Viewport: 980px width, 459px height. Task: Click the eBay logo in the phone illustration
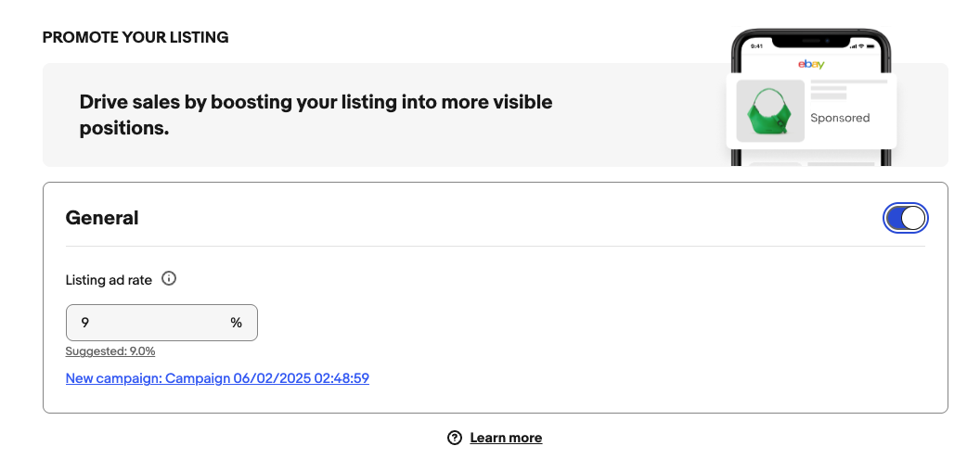tap(811, 64)
